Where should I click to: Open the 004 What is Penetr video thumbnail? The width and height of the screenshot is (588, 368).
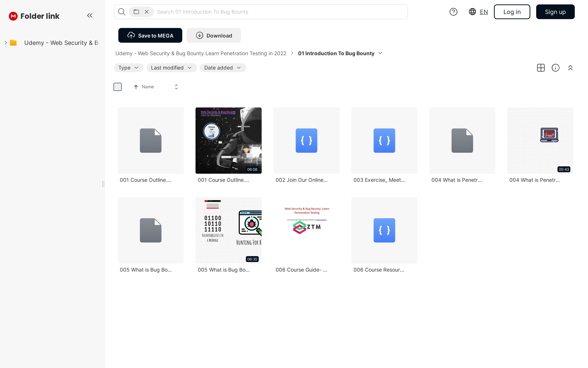pos(540,140)
